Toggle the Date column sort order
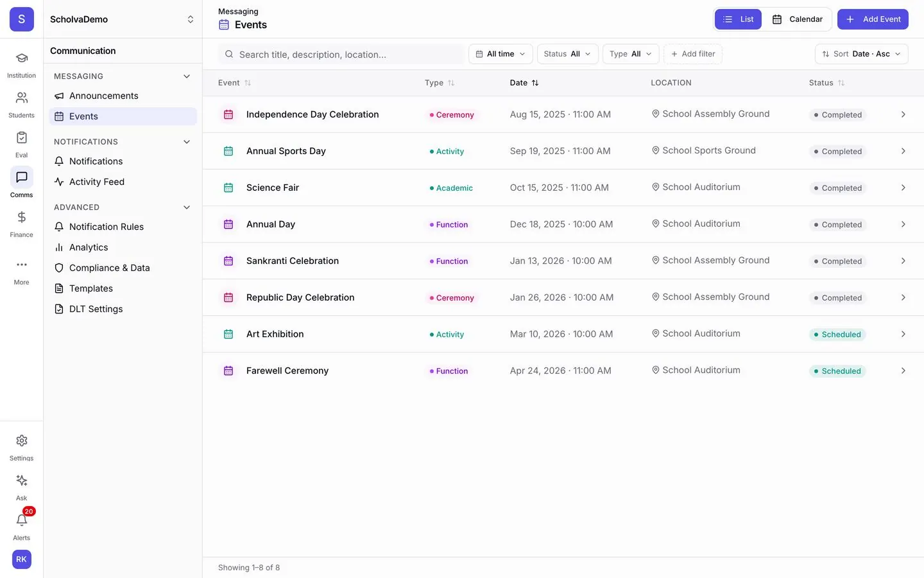 (524, 83)
